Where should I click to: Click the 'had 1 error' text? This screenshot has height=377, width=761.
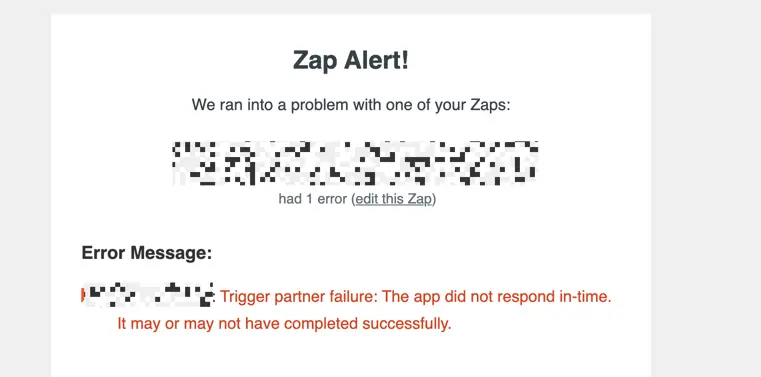[x=313, y=199]
